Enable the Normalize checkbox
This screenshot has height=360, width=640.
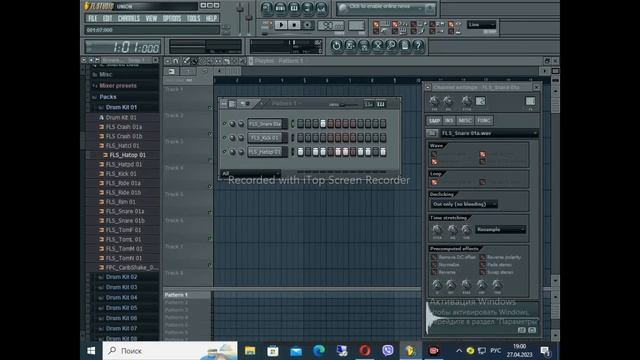click(x=434, y=265)
